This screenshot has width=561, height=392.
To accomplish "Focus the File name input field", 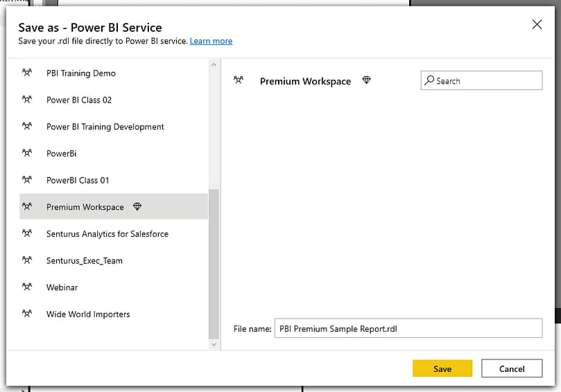I will pyautogui.click(x=408, y=328).
